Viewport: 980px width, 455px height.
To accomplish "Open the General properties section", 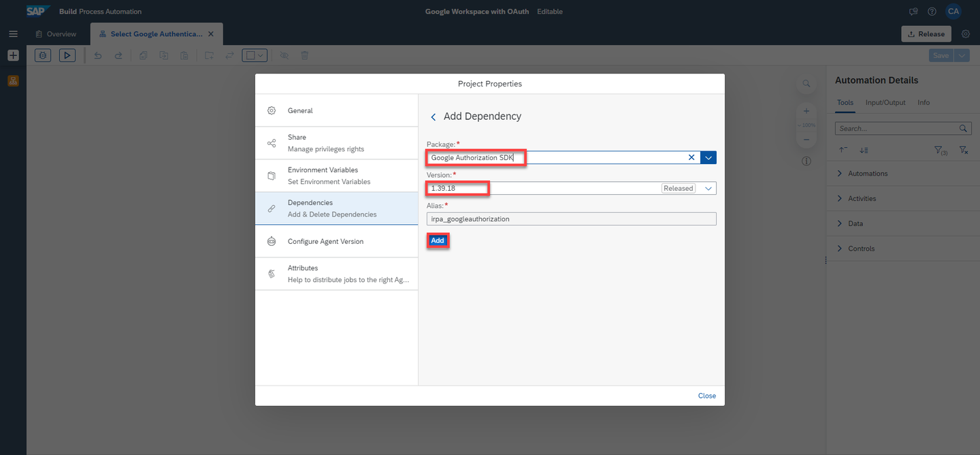I will [337, 110].
